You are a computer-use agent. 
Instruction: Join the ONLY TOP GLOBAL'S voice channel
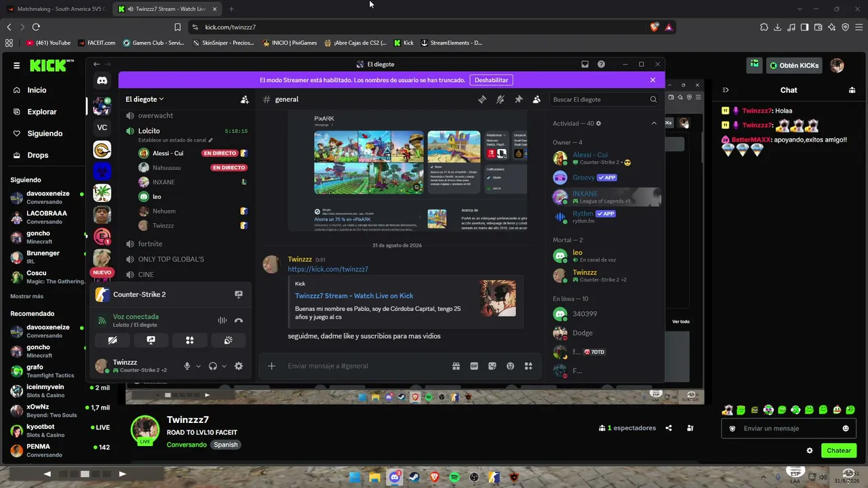(171, 260)
